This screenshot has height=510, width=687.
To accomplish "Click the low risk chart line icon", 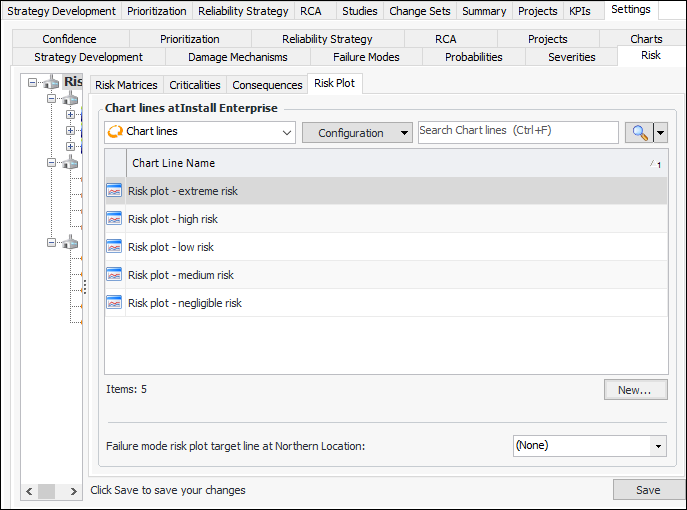I will (x=114, y=247).
